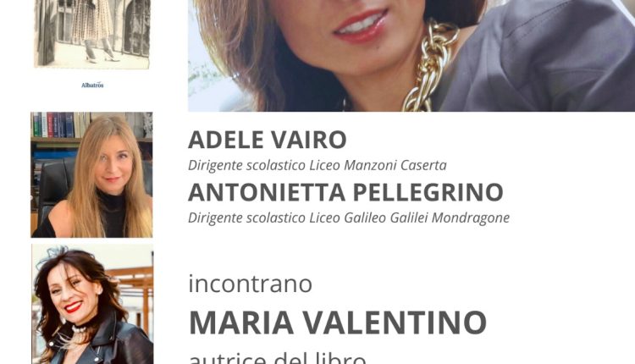This screenshot has width=635, height=364.
Task: Select the name ANTONIETTA PELLEGRINO
Action: tap(345, 192)
